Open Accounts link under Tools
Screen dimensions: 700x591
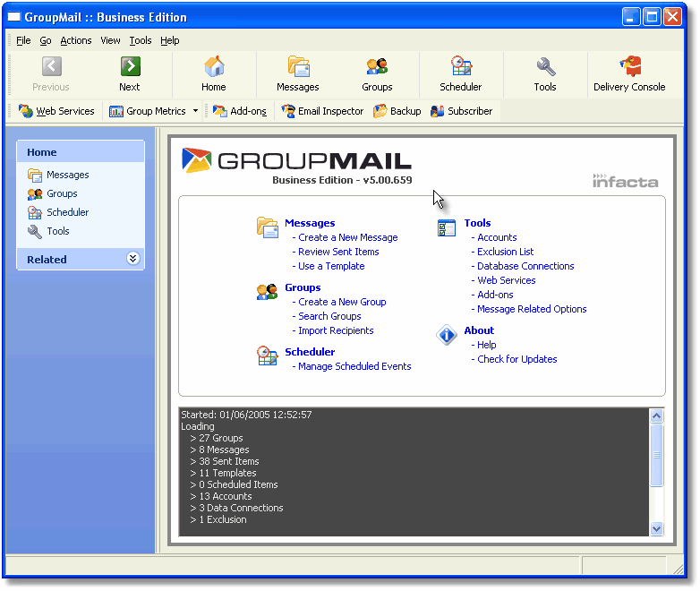(497, 237)
